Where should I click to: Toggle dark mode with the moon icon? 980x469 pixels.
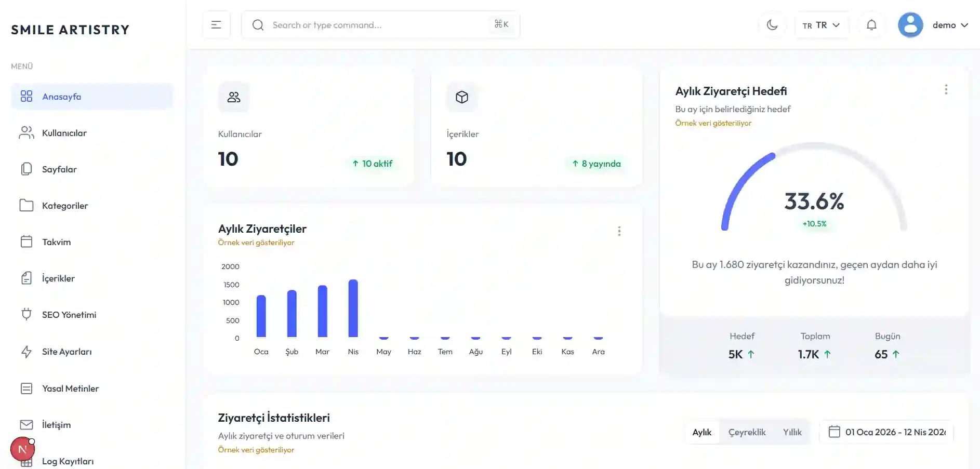(x=773, y=24)
